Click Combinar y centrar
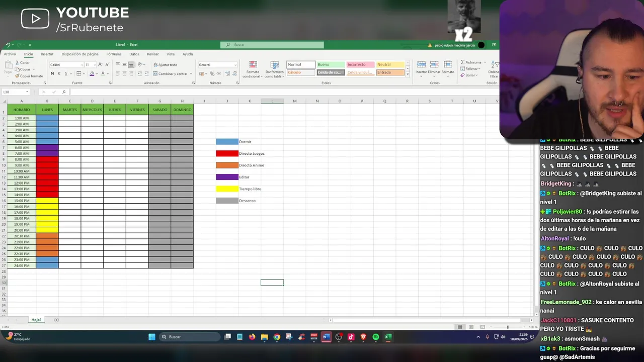Screen dimensions: 644x362 [170, 74]
